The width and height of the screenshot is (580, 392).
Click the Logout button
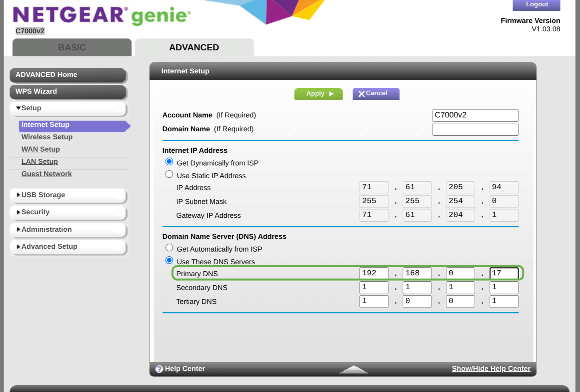click(x=536, y=4)
